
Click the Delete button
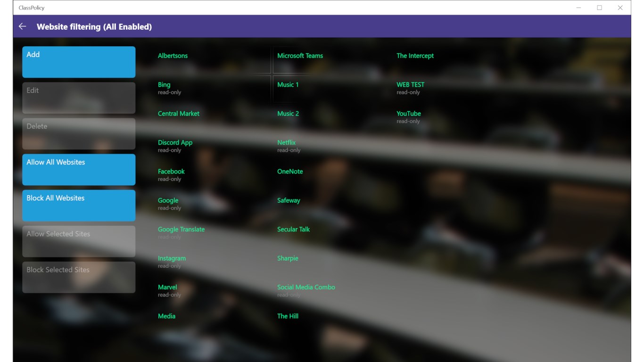click(79, 133)
